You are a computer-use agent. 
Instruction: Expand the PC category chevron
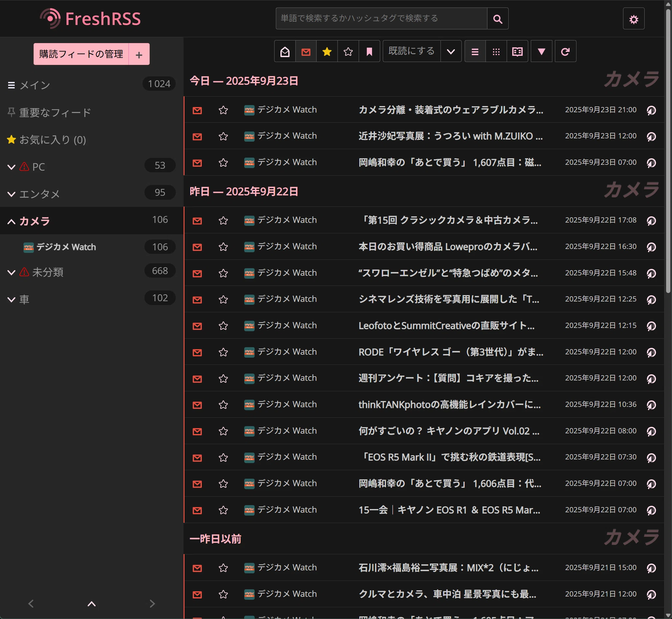point(11,167)
